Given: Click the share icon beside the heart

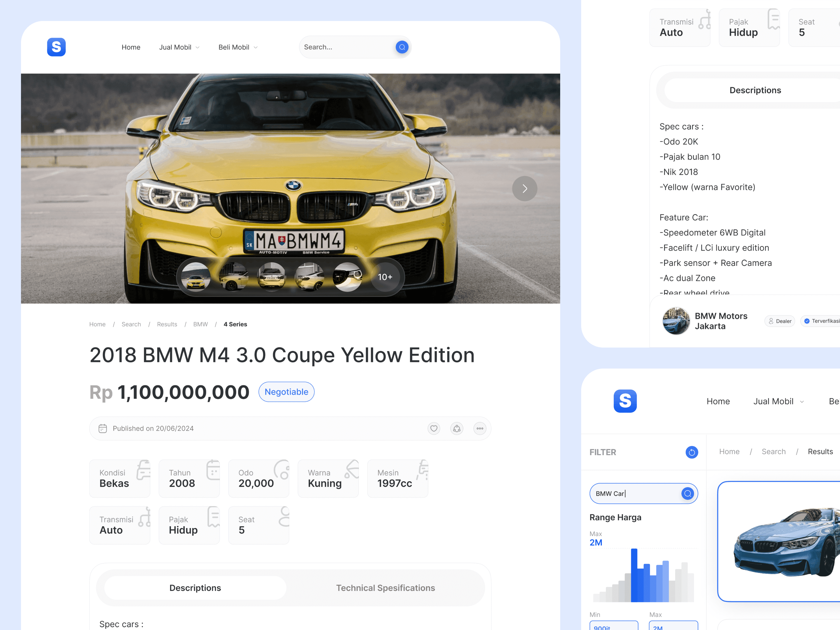Looking at the screenshot, I should point(457,428).
